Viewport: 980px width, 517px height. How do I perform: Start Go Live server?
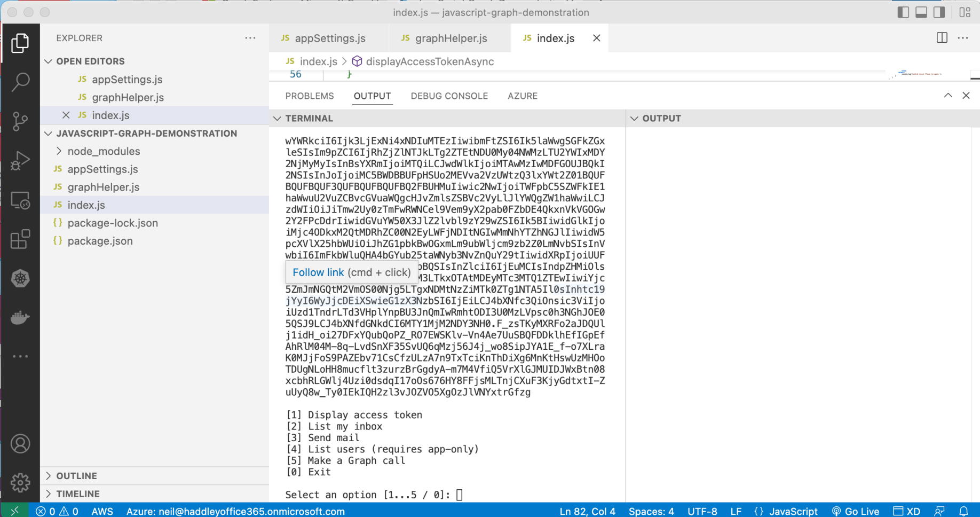[855, 511]
